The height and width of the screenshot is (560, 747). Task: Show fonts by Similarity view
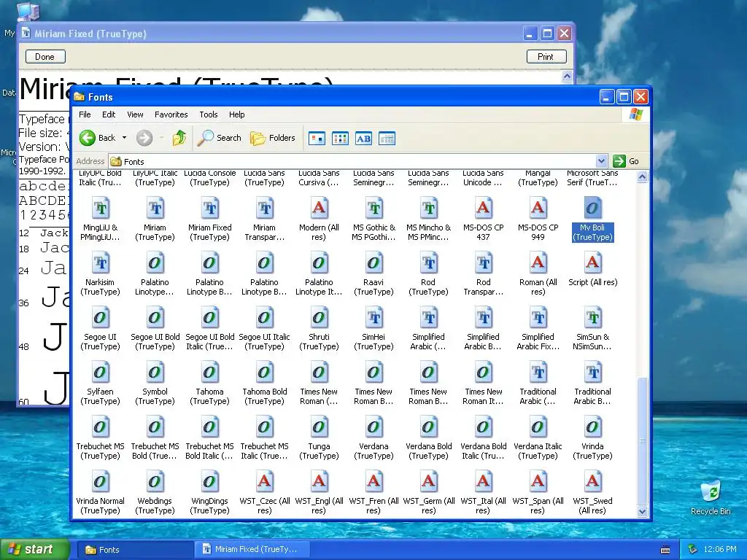pyautogui.click(x=363, y=139)
